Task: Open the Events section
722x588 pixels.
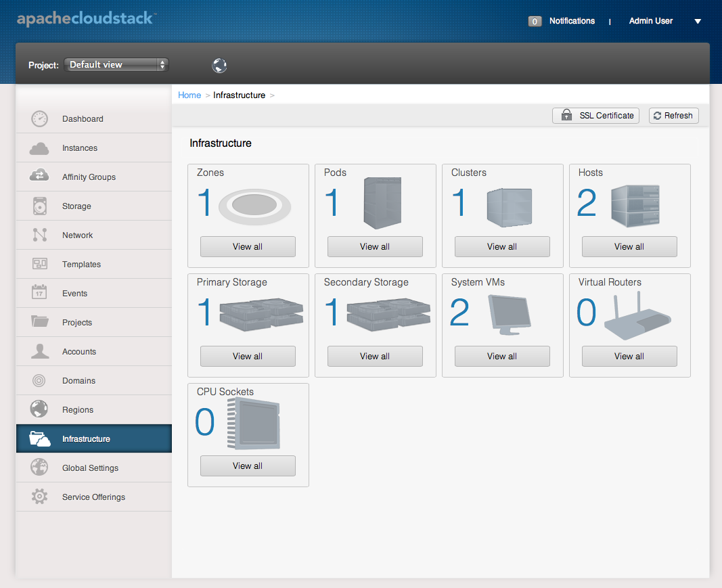Action: pyautogui.click(x=94, y=293)
